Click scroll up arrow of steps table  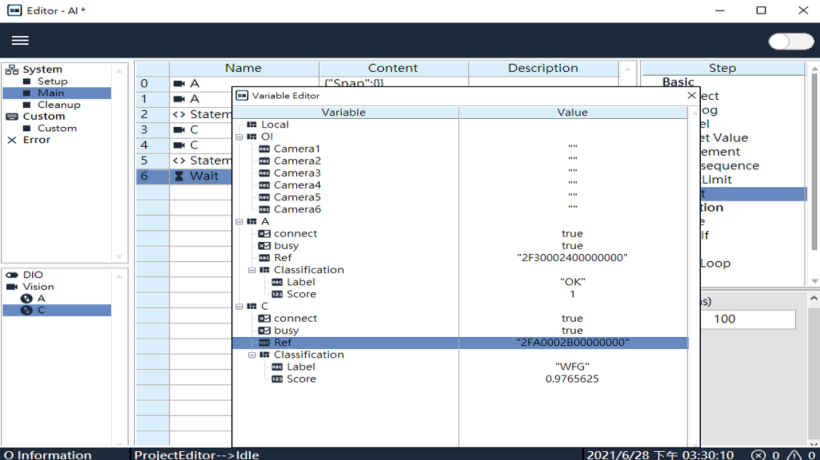[628, 70]
